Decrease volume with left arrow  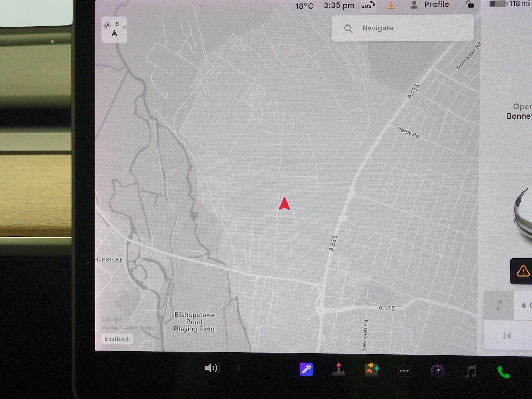tap(188, 368)
